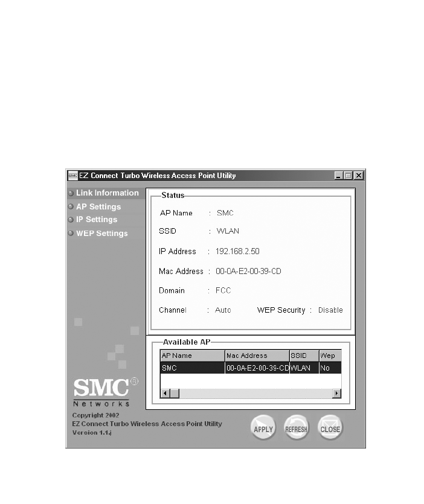Viewport: 424px width, 504px height.
Task: Select the SMC row in Available AP
Action: coord(251,368)
